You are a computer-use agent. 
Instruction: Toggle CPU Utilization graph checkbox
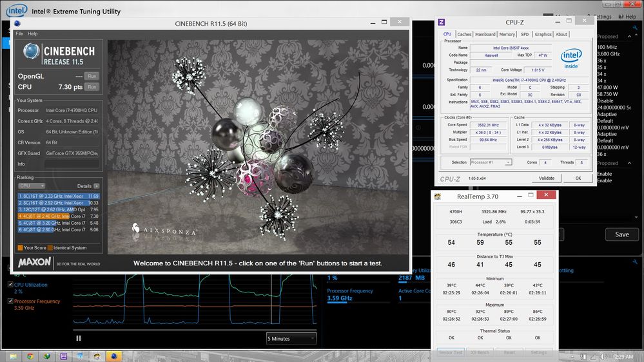click(x=10, y=284)
